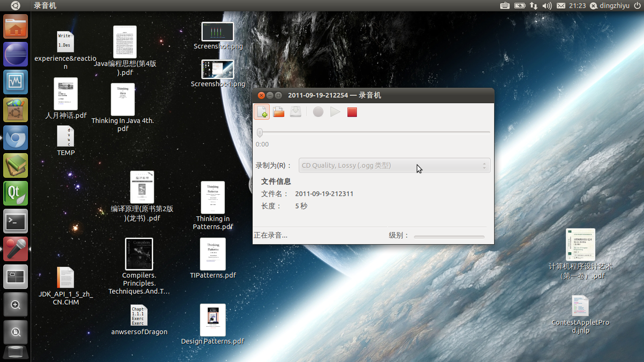644x362 pixels.
Task: Click the recording level meter bar
Action: [x=449, y=237]
